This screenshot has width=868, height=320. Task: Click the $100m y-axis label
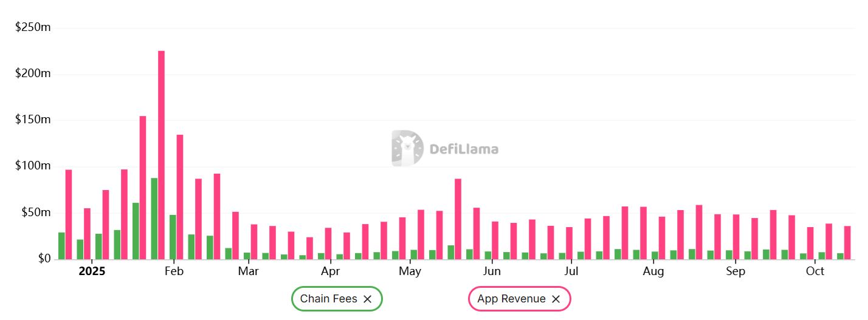click(x=33, y=166)
